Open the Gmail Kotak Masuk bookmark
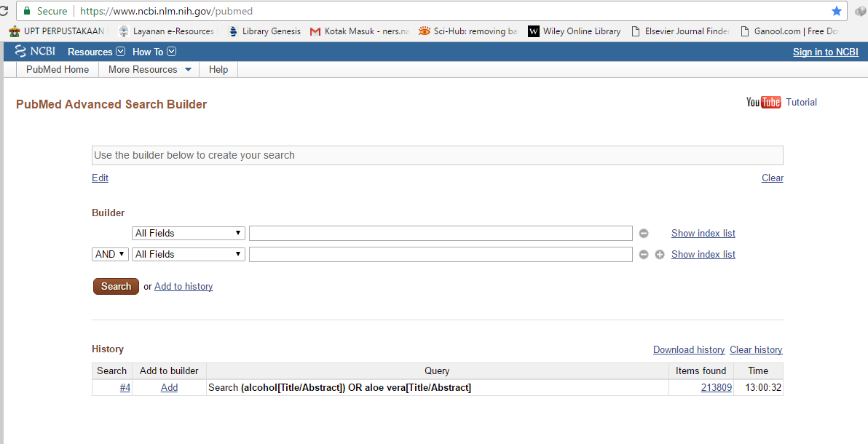The width and height of the screenshot is (868, 444). point(358,31)
